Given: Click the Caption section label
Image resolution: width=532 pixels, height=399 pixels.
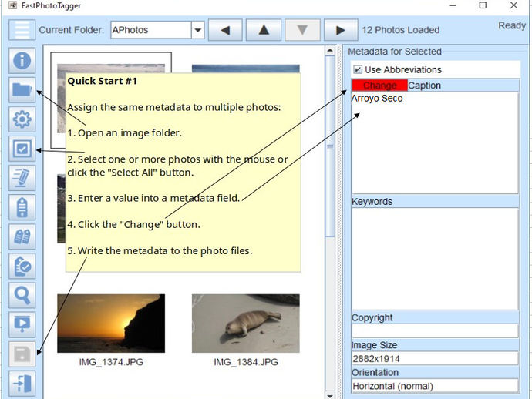Looking at the screenshot, I should coord(424,85).
